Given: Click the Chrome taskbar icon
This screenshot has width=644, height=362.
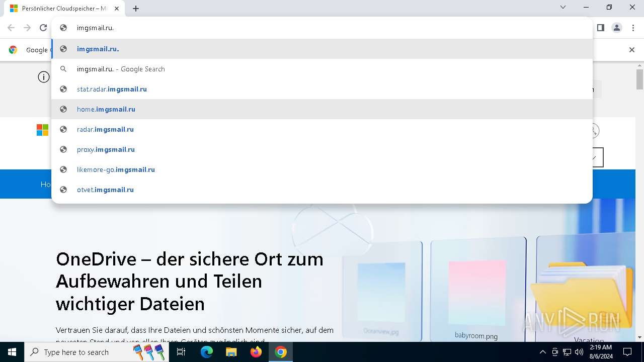Looking at the screenshot, I should pyautogui.click(x=281, y=352).
